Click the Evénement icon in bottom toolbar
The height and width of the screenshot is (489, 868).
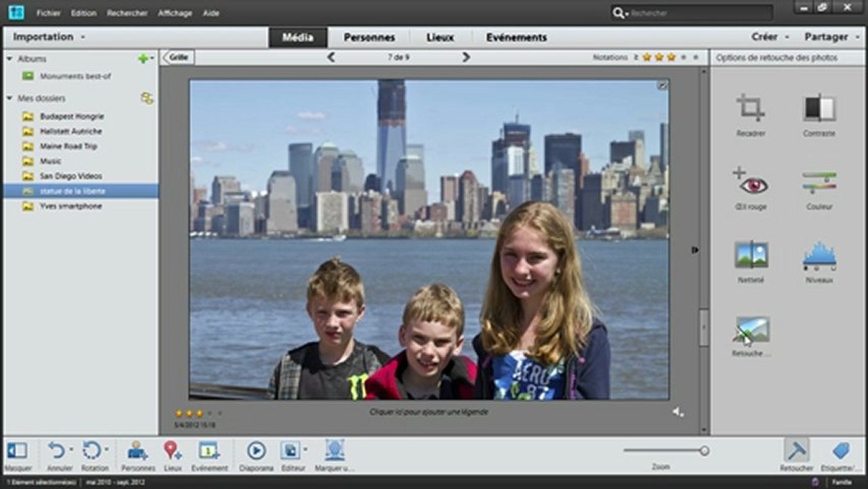pos(209,450)
